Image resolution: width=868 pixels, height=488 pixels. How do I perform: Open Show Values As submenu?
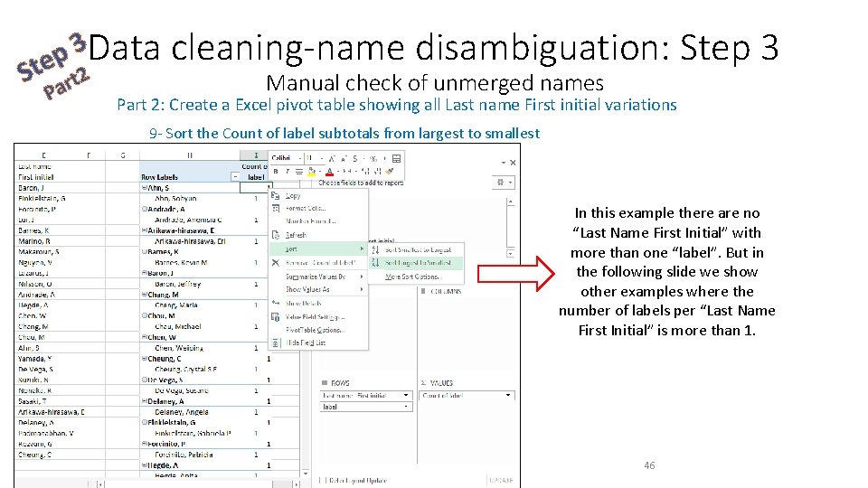(318, 289)
